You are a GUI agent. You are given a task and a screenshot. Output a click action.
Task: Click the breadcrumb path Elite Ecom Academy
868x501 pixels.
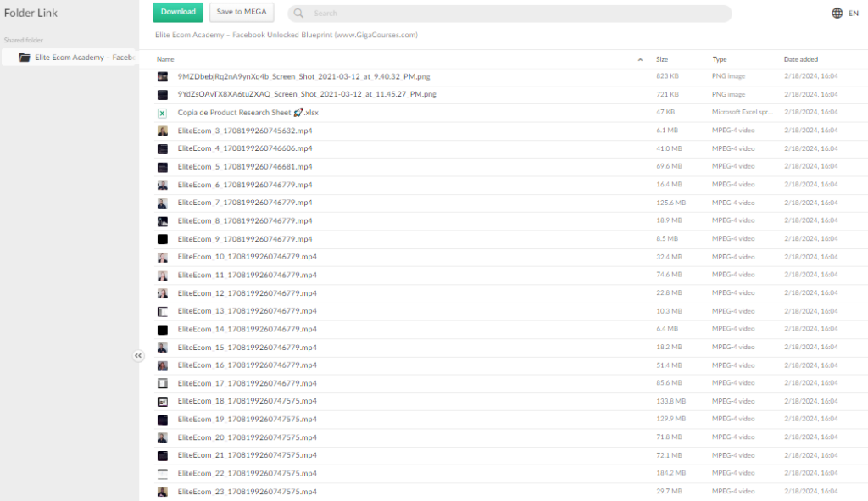click(287, 36)
